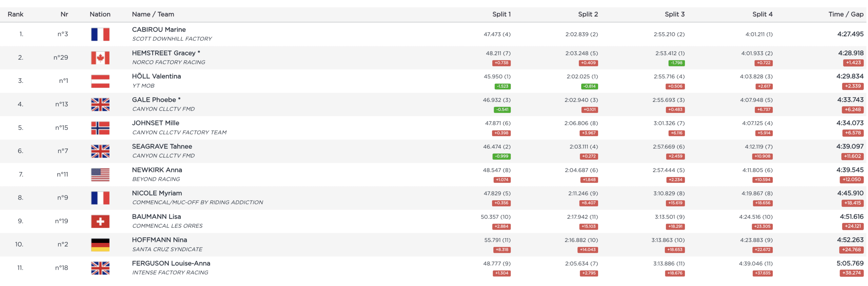The image size is (868, 286).
Task: Select rider name GALE Phoebe
Action: 154,100
